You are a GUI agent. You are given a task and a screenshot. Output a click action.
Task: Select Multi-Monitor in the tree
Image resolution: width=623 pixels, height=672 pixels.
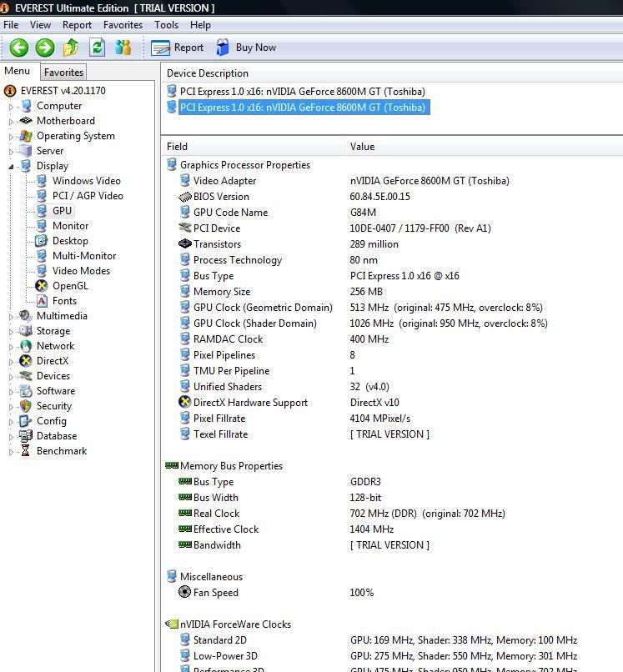[84, 256]
